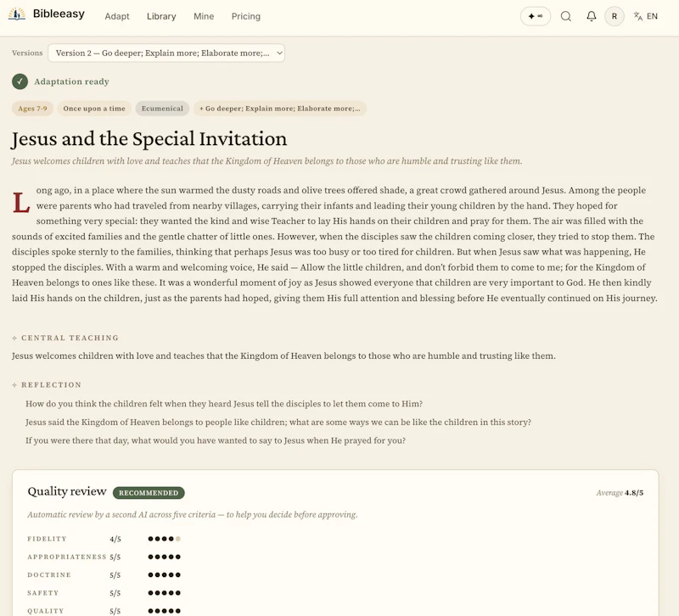Click the Automatic review by a second AI note
Screen dimensions: 679x616
[x=193, y=515]
